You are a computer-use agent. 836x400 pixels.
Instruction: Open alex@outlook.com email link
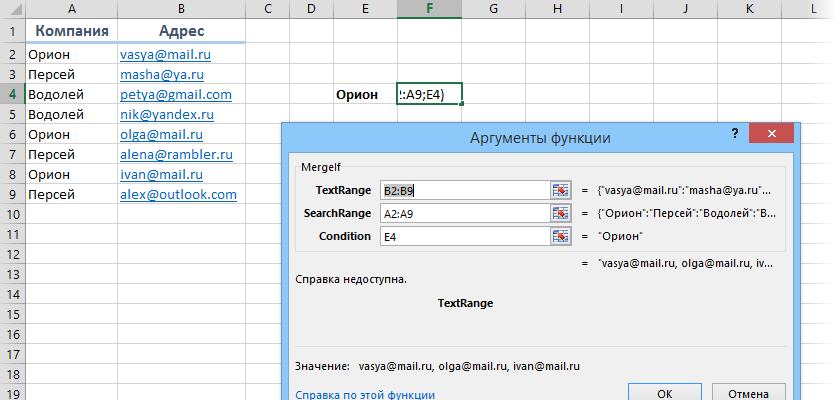[178, 194]
